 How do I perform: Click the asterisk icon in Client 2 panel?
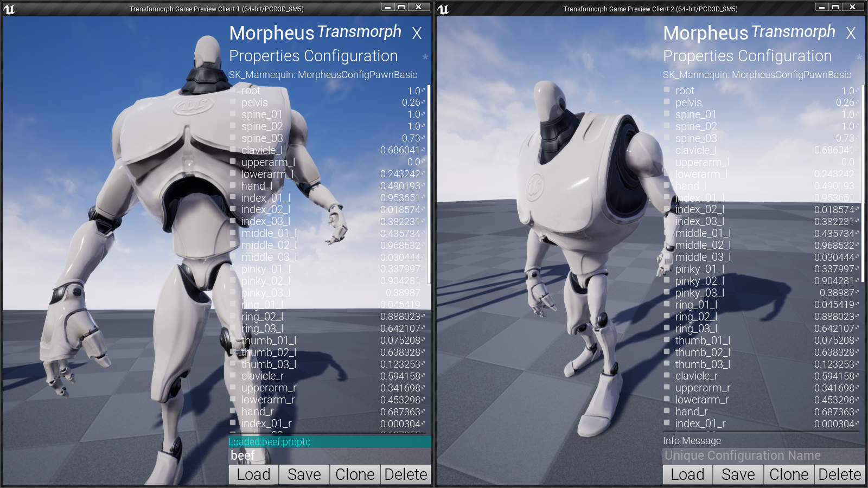pos(859,57)
